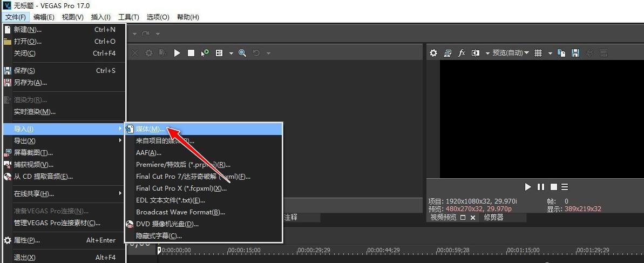Play the video in the preview window
This screenshot has height=263, width=644.
tap(528, 187)
